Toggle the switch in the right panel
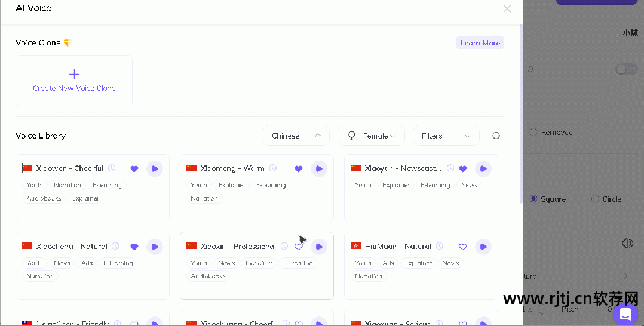This screenshot has height=326, width=644. click(626, 69)
